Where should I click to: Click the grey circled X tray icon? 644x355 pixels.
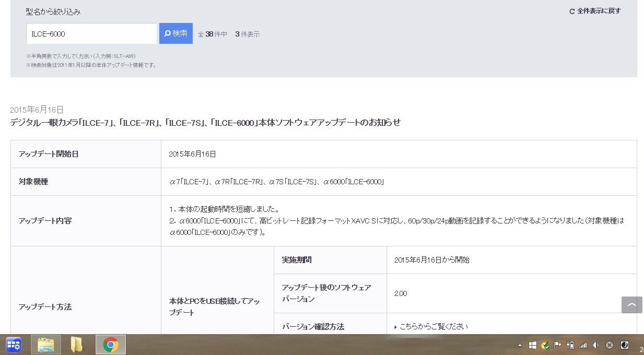(609, 345)
